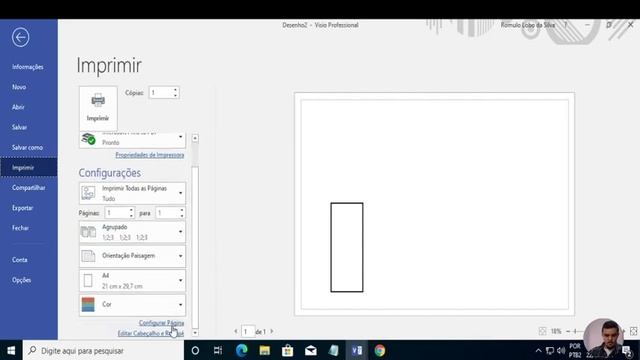The image size is (640, 360).
Task: Open the Editar Cabeçalho e Rodapé link
Action: (x=151, y=333)
